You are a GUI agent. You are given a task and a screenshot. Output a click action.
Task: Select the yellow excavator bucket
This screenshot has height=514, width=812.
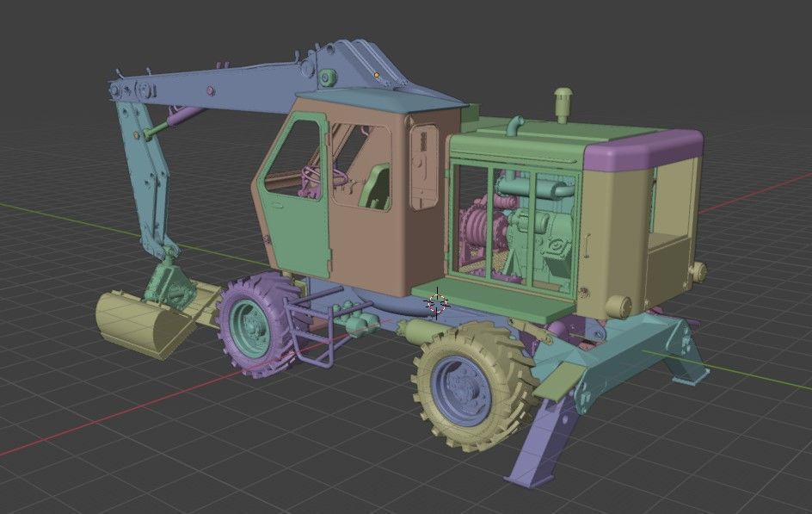pyautogui.click(x=148, y=326)
